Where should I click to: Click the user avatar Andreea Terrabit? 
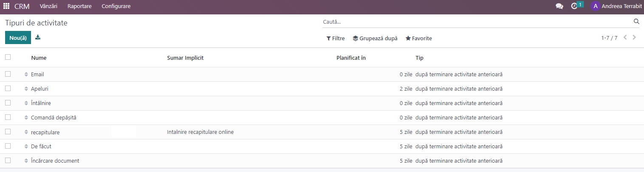point(595,6)
